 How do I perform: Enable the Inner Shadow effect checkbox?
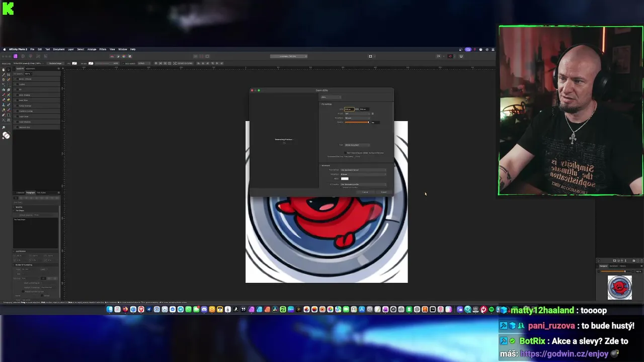(18, 95)
